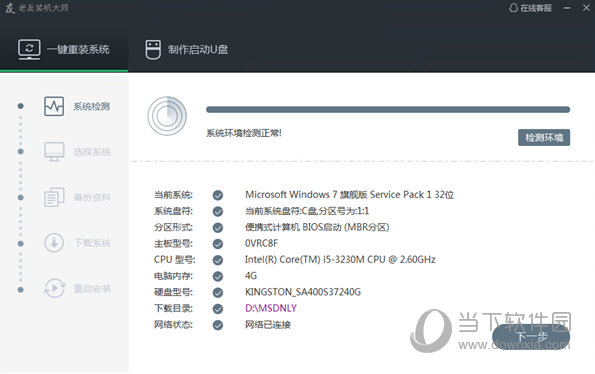Click the 电脑内存: label
The image size is (595, 374).
173,276
